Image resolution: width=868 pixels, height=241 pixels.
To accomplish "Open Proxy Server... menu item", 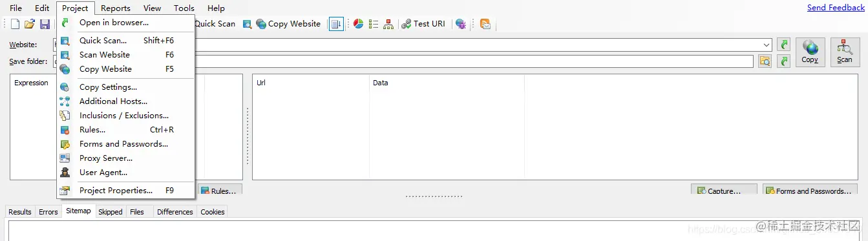I will [x=126, y=158].
